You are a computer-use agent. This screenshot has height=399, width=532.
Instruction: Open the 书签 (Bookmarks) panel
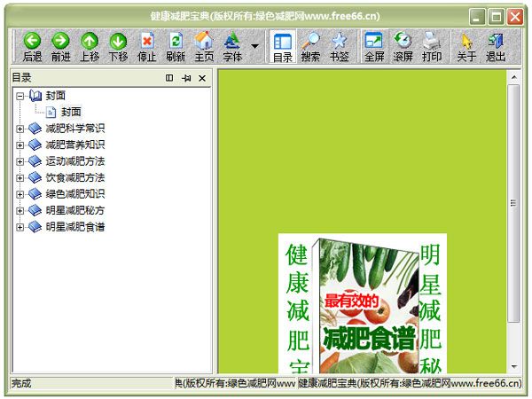pos(340,47)
